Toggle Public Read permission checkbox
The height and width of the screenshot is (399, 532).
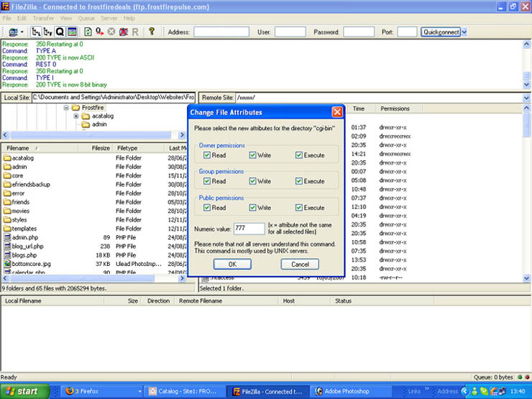207,207
